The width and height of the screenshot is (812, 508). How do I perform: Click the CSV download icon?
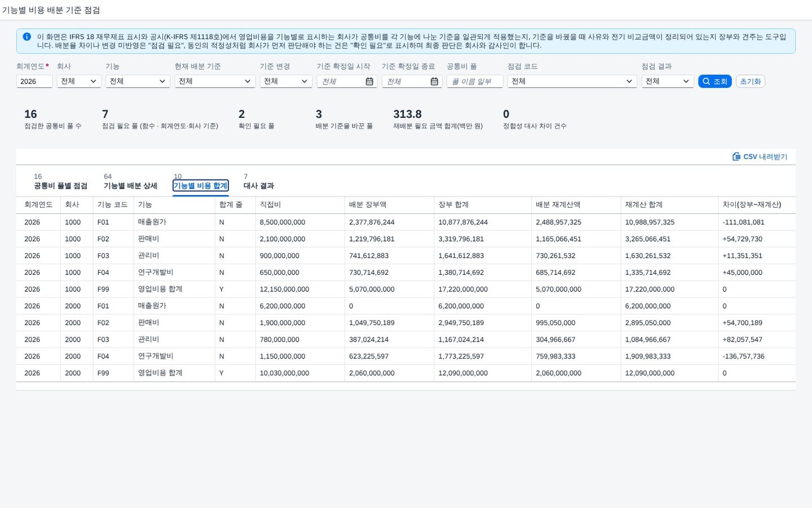(736, 156)
